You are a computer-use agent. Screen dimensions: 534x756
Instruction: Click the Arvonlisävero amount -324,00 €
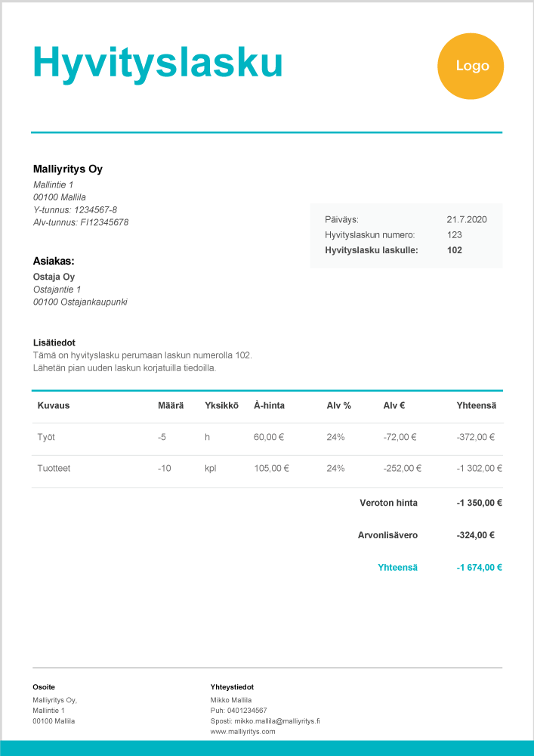[476, 535]
